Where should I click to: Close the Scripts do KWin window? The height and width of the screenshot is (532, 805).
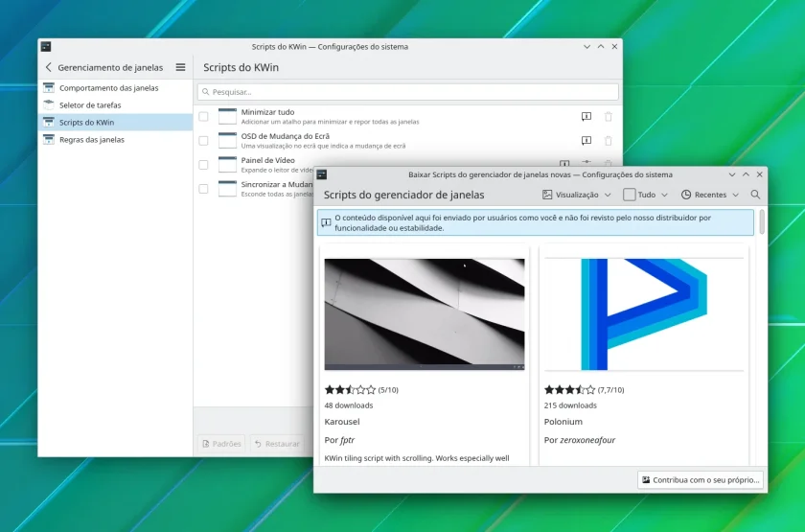coord(614,46)
